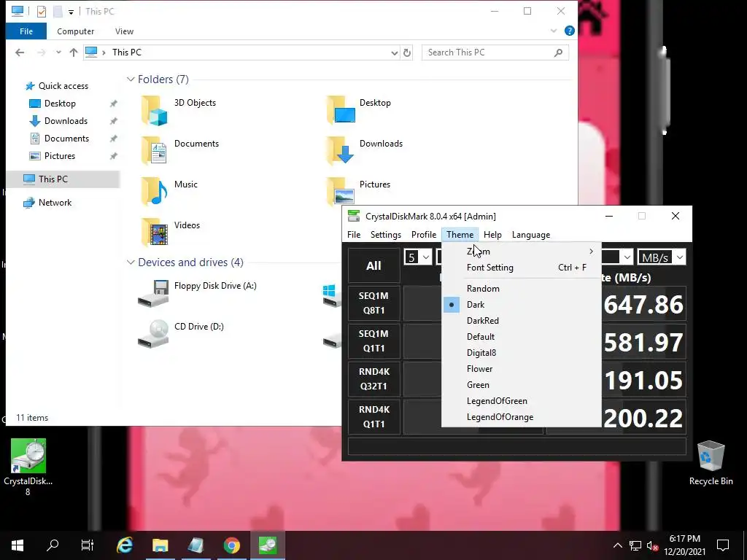Expand the File Explorer ribbon chevron

click(554, 31)
